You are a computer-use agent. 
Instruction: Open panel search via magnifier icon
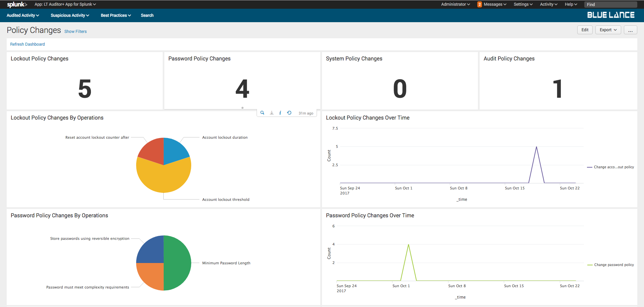[262, 113]
